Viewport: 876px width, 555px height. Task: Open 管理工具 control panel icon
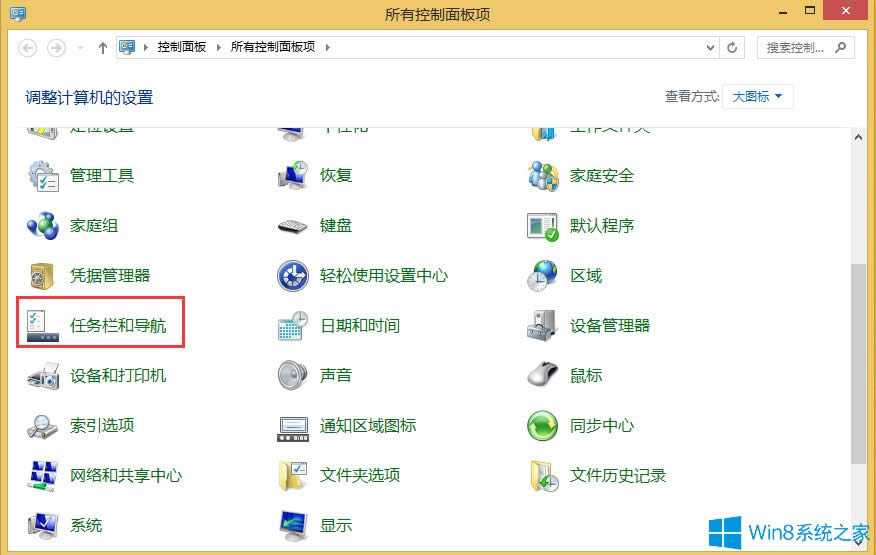click(x=44, y=176)
